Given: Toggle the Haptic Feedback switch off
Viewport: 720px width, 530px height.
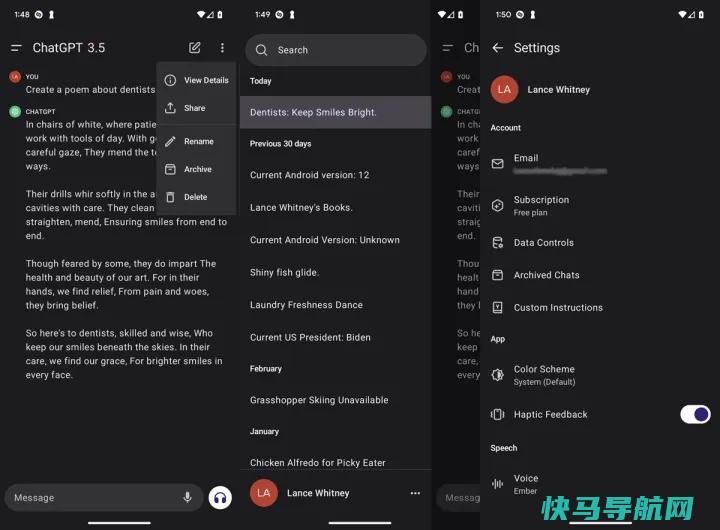Looking at the screenshot, I should click(x=695, y=414).
